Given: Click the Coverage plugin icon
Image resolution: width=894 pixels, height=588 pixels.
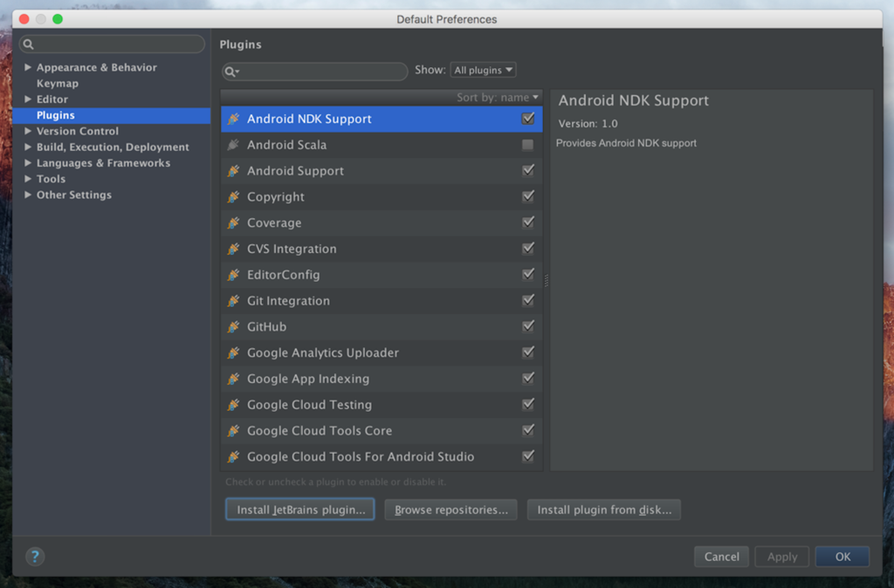Looking at the screenshot, I should 233,222.
